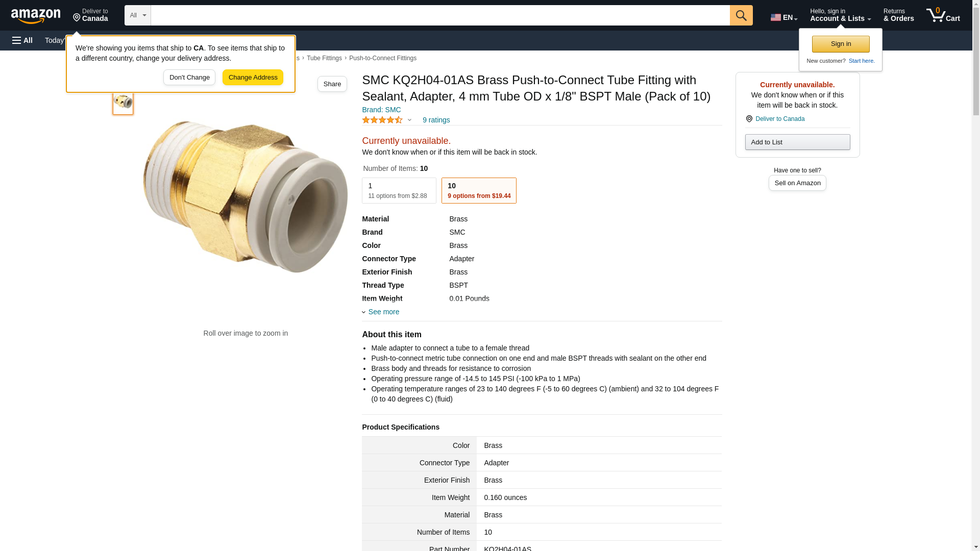Click into the search text field
980x551 pixels.
point(439,15)
